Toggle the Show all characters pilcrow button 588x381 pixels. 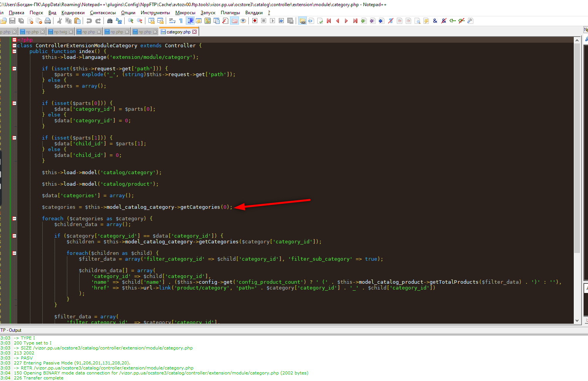181,21
